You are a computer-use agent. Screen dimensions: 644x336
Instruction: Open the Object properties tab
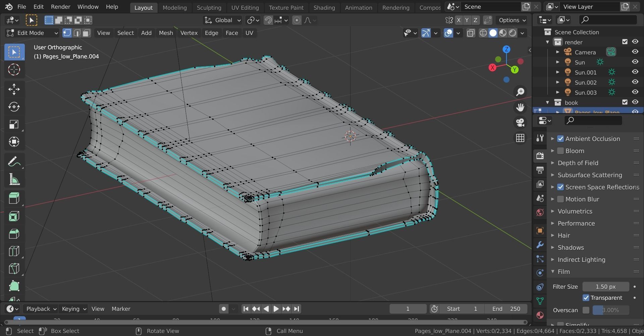coord(540,230)
